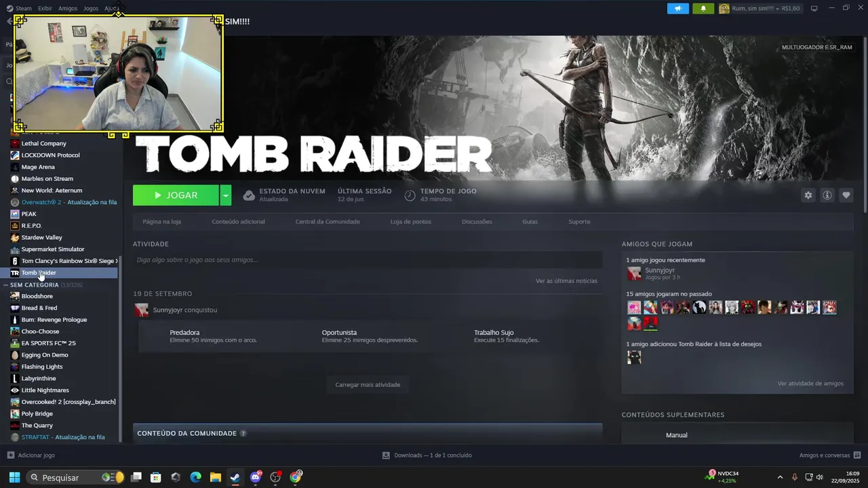This screenshot has height=488, width=868.
Task: Select LOCKDOWN Protocol in library
Action: (x=50, y=155)
